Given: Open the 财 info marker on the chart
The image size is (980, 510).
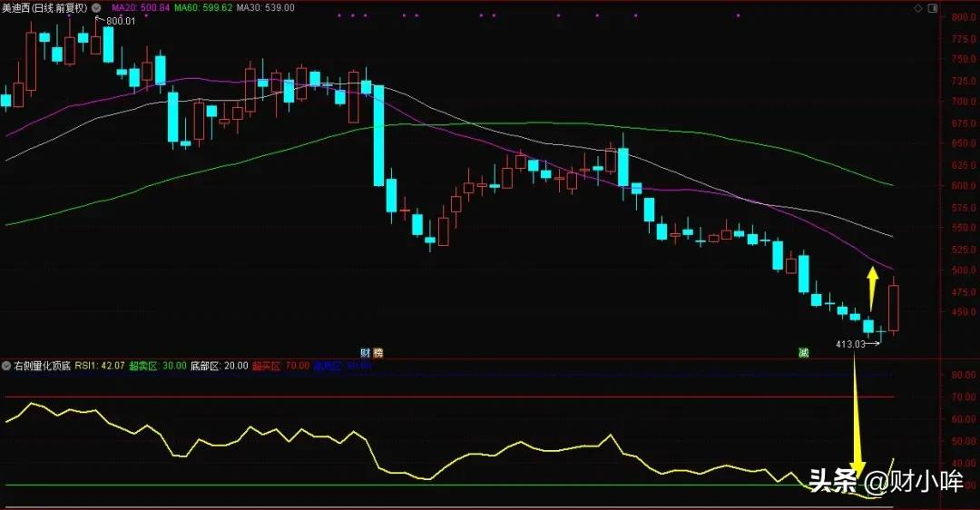Looking at the screenshot, I should coord(365,352).
